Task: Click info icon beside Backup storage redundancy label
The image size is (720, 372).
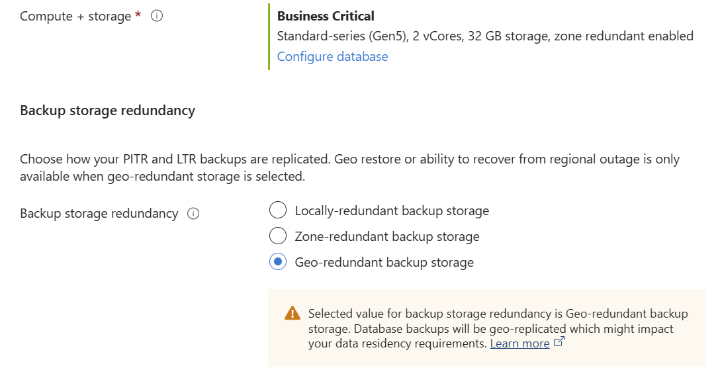Action: pos(193,214)
